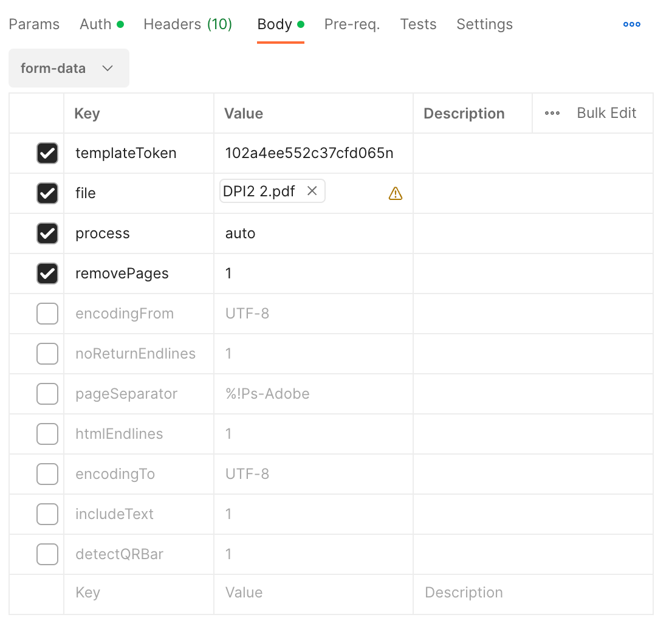Screen dimensions: 672x626
Task: Select the templateToken key cell
Action: 139,153
